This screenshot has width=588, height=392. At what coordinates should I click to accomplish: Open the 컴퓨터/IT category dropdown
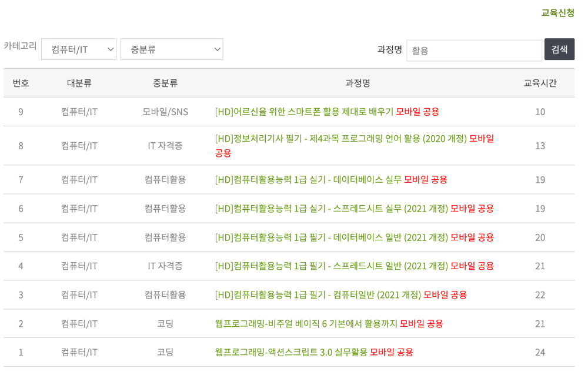79,49
